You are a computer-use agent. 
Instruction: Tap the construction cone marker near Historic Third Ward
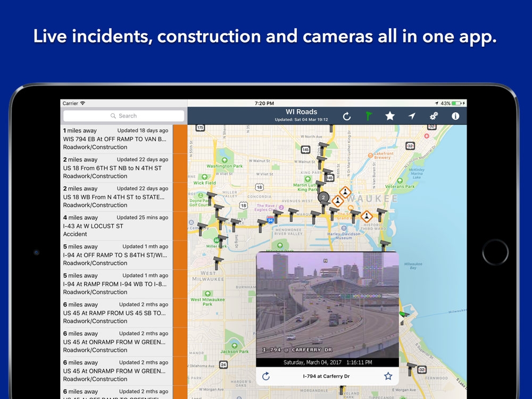pyautogui.click(x=367, y=216)
